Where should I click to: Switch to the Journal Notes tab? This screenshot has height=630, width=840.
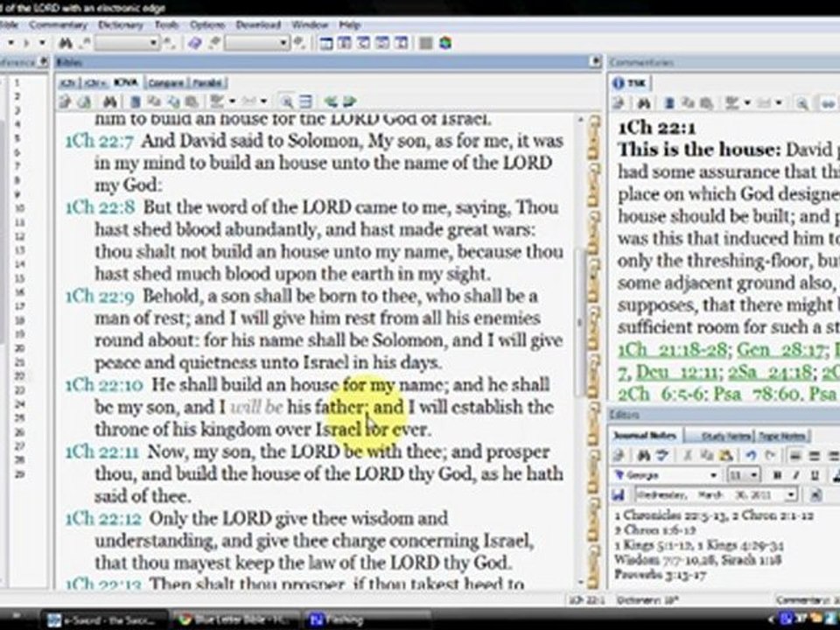coord(646,436)
